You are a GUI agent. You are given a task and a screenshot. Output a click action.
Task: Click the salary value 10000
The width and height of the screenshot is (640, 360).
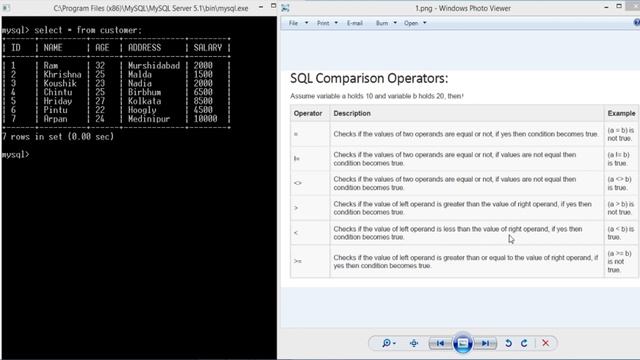205,119
